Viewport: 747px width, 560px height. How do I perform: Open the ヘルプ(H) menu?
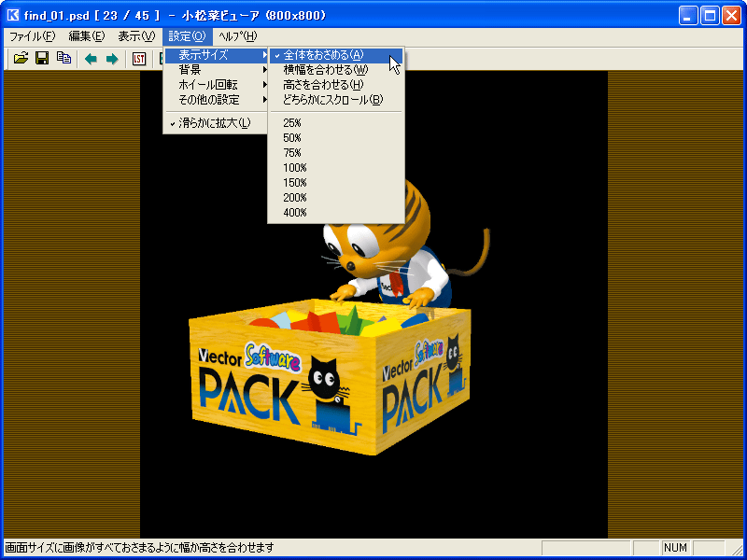point(238,36)
